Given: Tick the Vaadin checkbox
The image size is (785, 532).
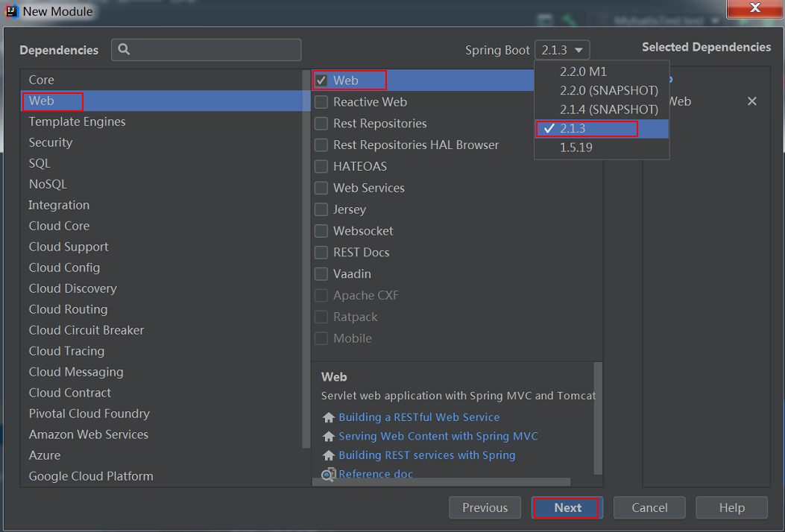Looking at the screenshot, I should point(321,274).
